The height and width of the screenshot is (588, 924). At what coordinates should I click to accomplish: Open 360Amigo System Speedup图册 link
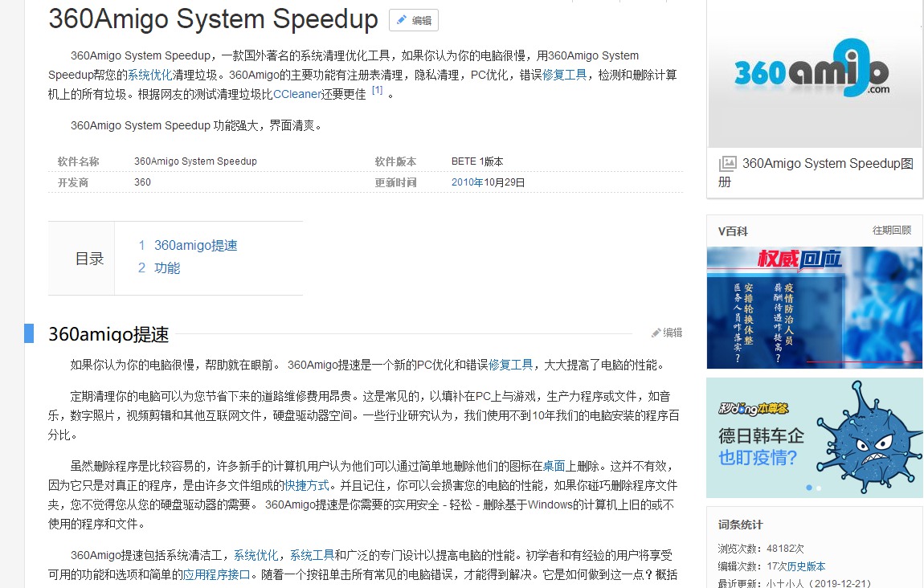[816, 172]
